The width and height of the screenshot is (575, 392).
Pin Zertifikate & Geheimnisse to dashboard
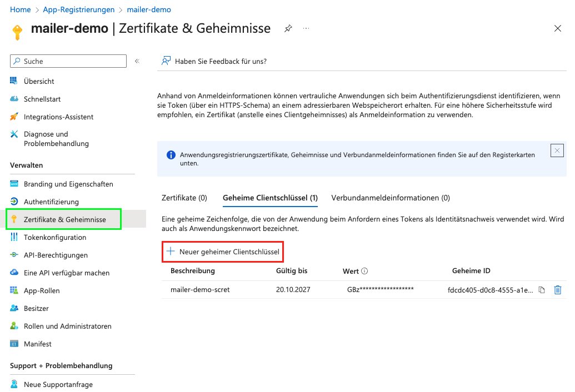[288, 28]
